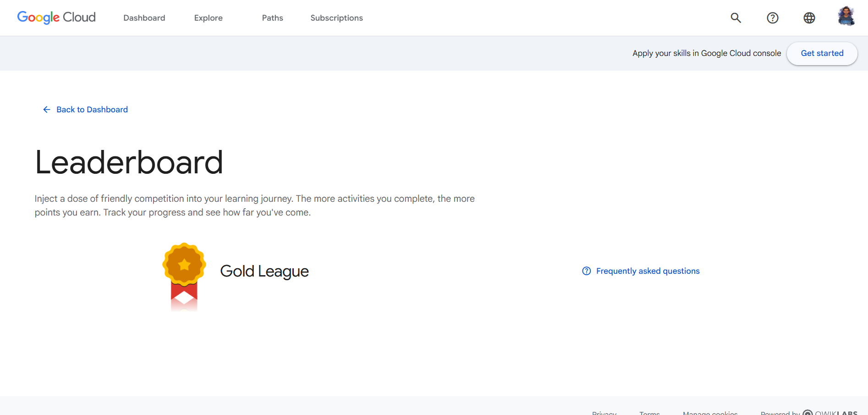Click 'Apply your skills in Google Cloud console' text
The image size is (868, 415).
707,53
